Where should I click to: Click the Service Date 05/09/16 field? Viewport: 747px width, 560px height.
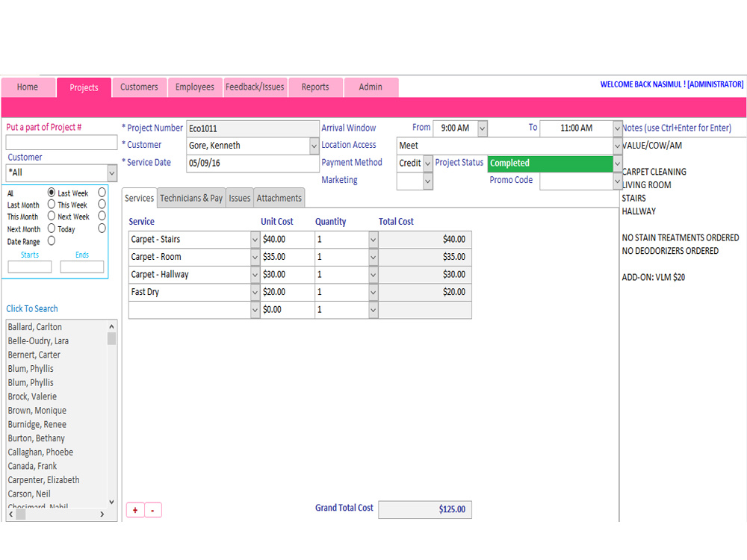[x=252, y=164]
